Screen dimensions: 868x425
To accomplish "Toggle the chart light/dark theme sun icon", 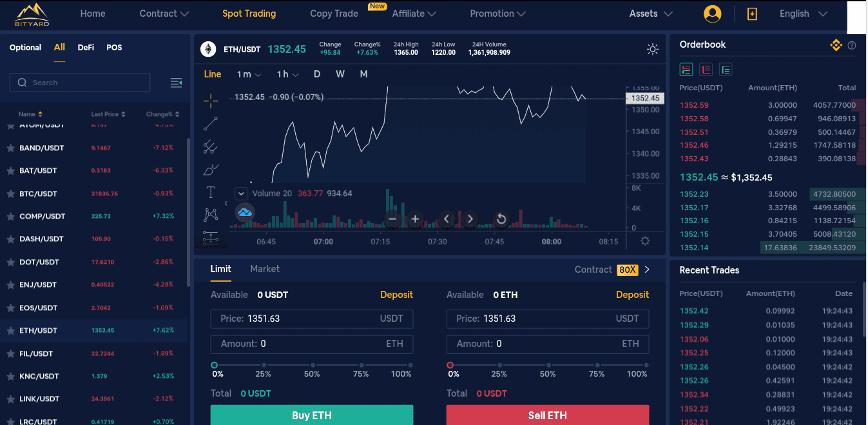I will click(653, 50).
